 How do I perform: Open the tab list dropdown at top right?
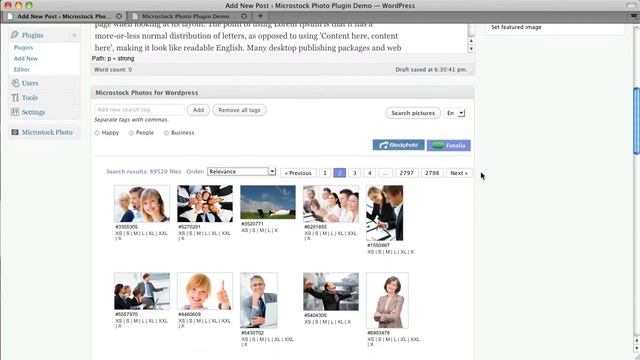pyautogui.click(x=634, y=16)
